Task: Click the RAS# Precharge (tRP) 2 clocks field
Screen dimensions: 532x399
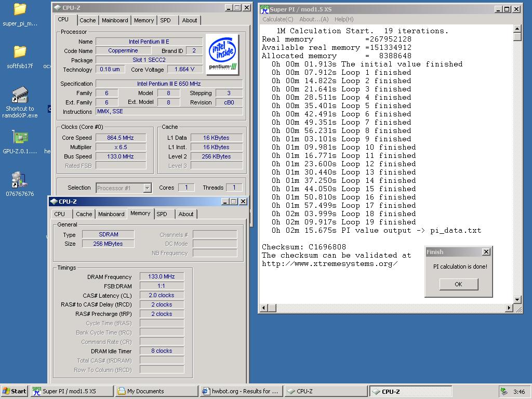Action: [x=162, y=314]
